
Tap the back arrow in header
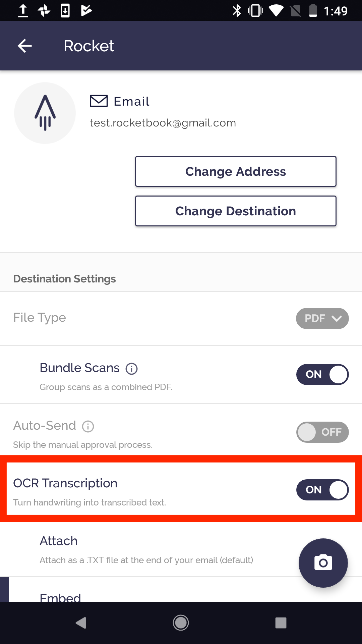[25, 46]
